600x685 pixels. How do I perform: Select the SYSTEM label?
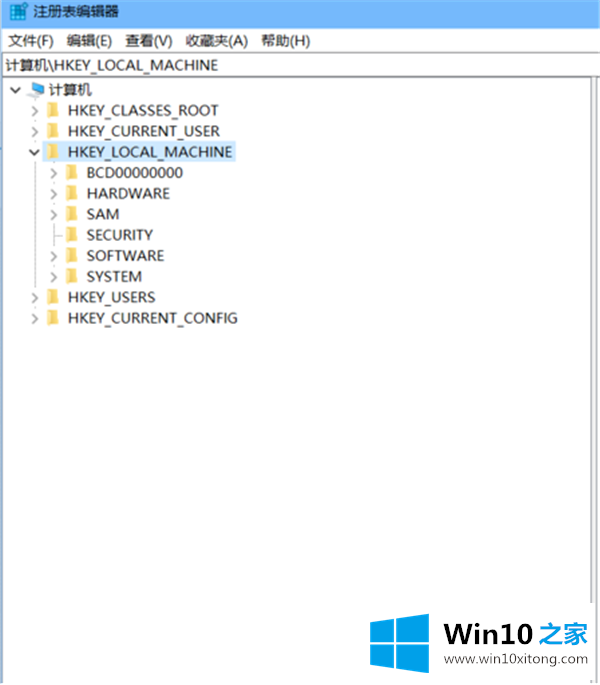[114, 277]
